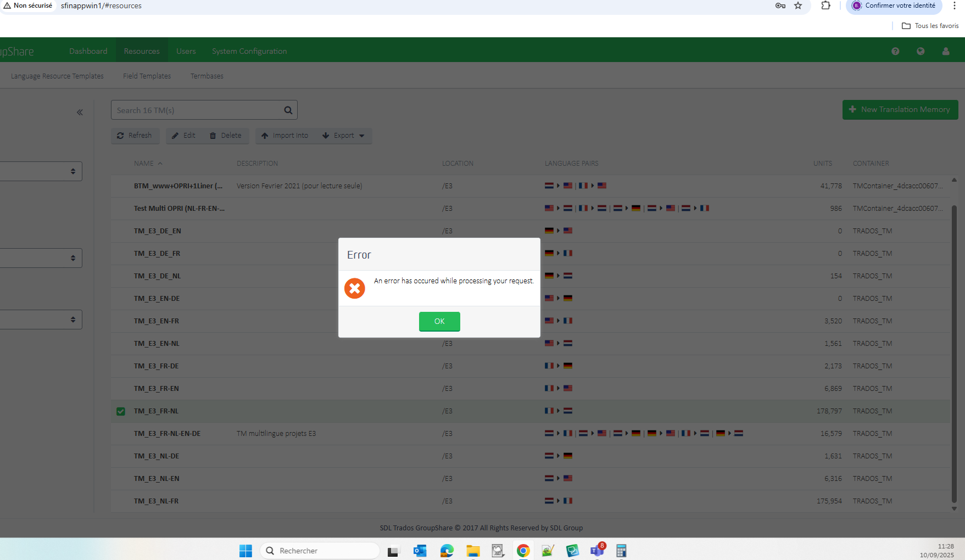Open Microsoft Teams from the taskbar
Image resolution: width=965 pixels, height=560 pixels.
pyautogui.click(x=597, y=551)
